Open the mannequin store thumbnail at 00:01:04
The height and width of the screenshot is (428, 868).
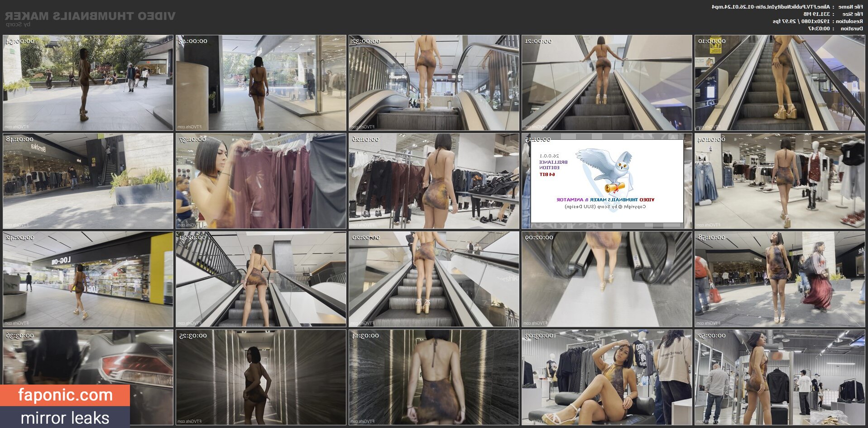779,181
